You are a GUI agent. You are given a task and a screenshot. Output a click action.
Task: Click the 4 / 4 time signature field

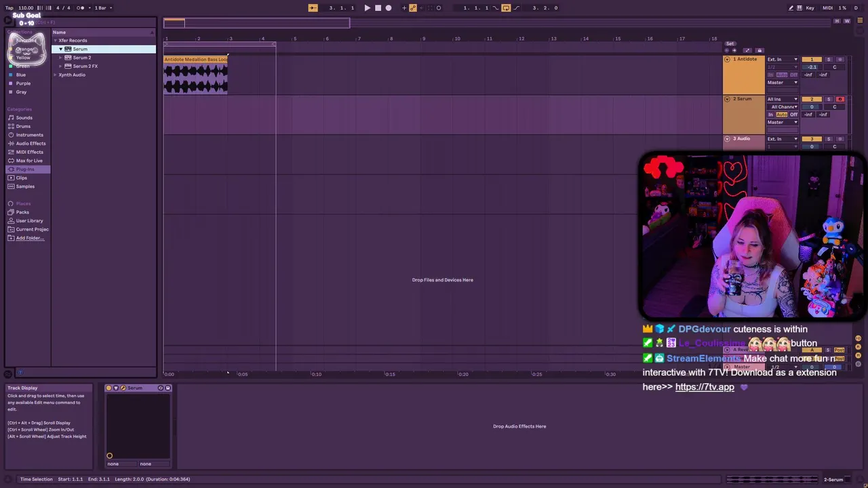(x=63, y=8)
